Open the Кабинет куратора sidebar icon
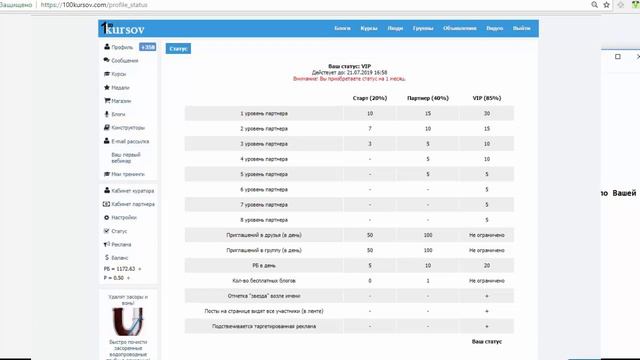640x360 pixels. point(107,191)
